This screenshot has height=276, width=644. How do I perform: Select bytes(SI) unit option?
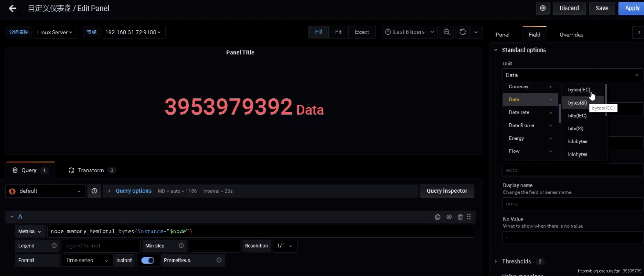583,103
